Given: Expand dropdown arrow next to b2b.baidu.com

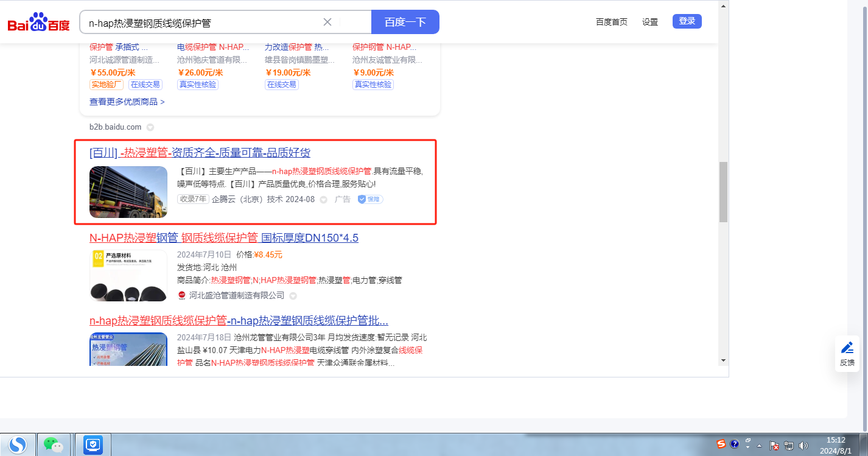Looking at the screenshot, I should tap(150, 127).
